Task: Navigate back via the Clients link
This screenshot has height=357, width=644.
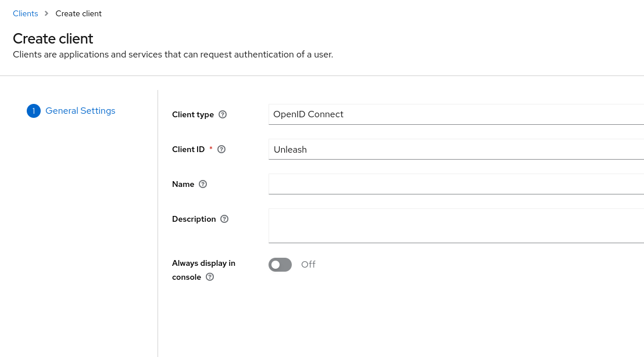Action: (x=25, y=13)
